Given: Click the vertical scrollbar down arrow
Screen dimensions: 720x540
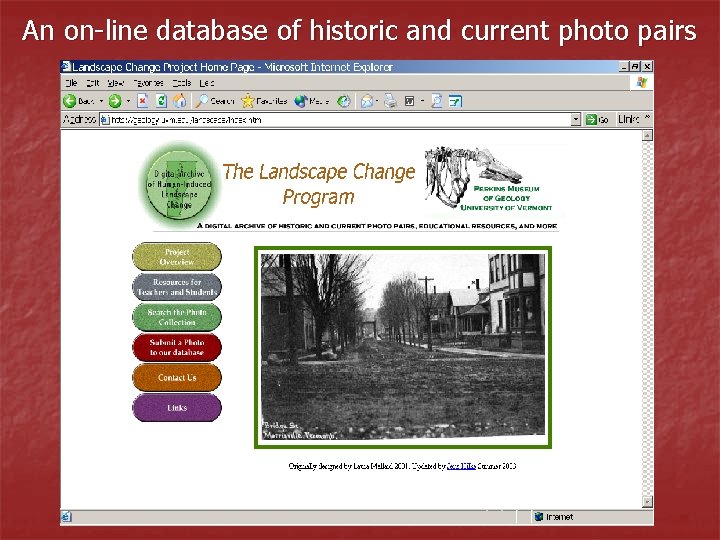Looking at the screenshot, I should (647, 502).
